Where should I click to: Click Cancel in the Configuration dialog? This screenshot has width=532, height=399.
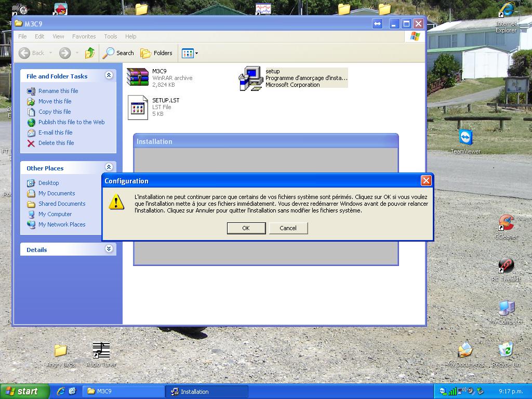288,228
